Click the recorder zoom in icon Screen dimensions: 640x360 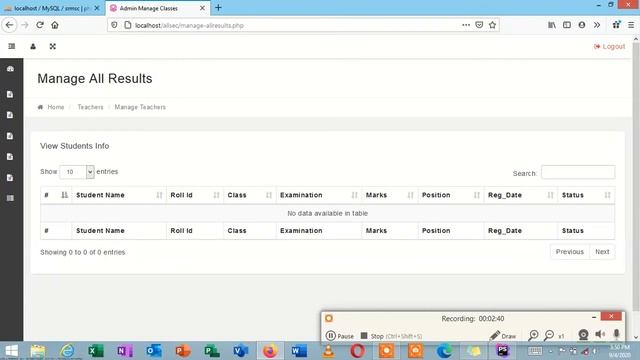[x=533, y=336]
